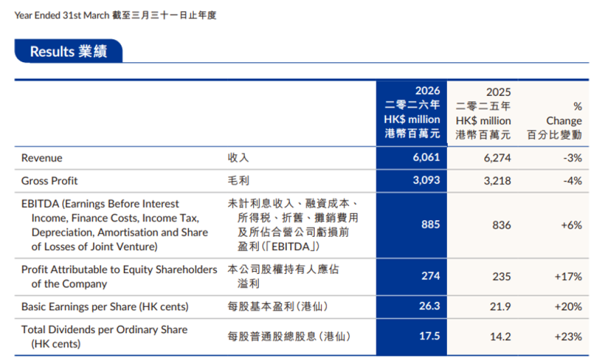Select the '每股基本盈利(港仙)' label
The width and height of the screenshot is (605, 364).
coord(277,306)
